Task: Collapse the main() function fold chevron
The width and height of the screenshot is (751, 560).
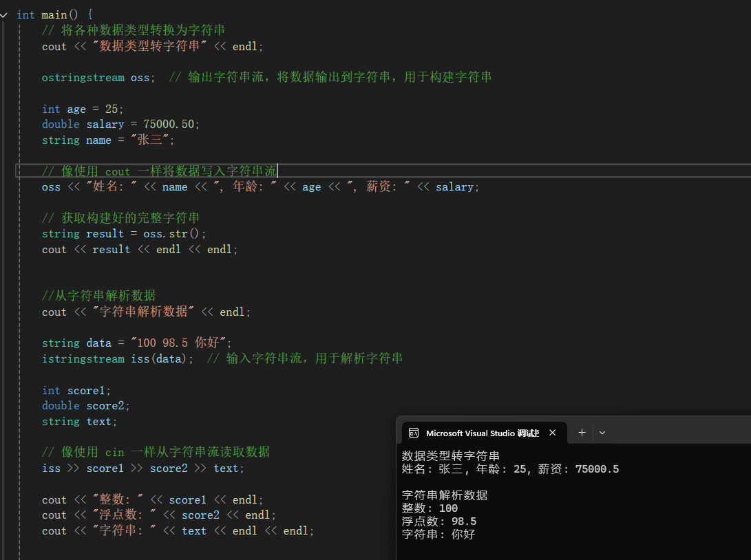Action: pos(4,15)
